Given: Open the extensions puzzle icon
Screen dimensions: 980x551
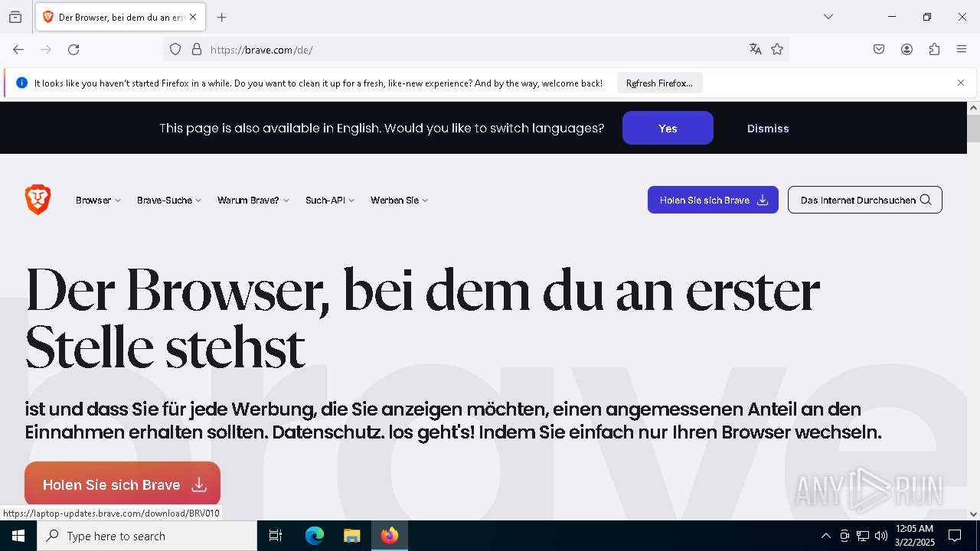Looking at the screenshot, I should (934, 50).
